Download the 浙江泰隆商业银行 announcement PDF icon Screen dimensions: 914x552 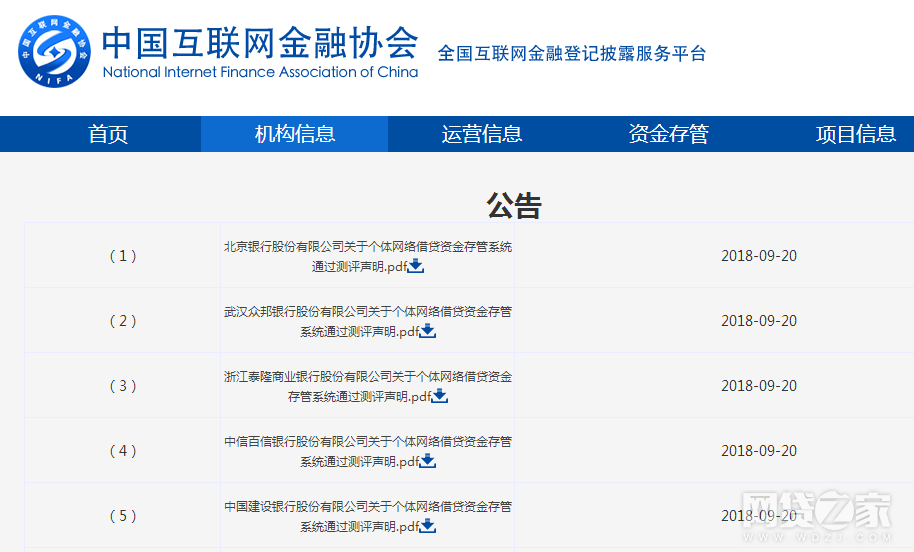[440, 396]
